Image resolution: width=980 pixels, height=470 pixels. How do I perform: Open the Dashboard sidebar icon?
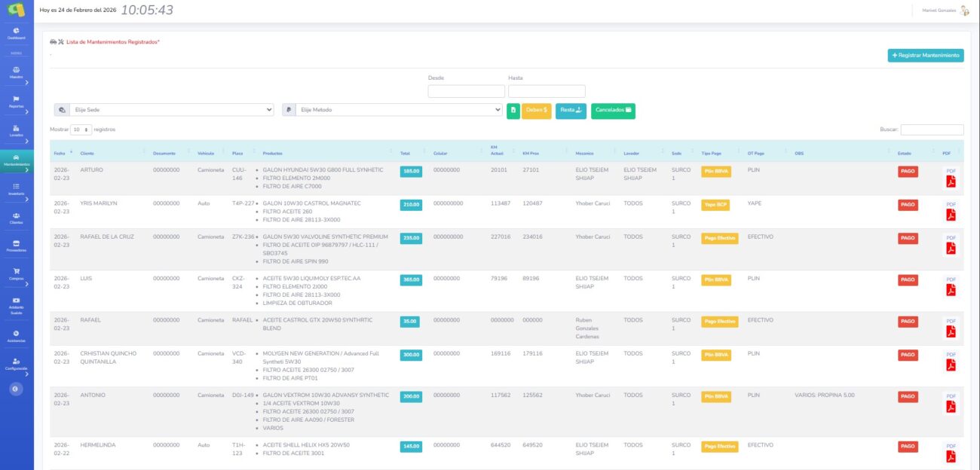pos(17,32)
